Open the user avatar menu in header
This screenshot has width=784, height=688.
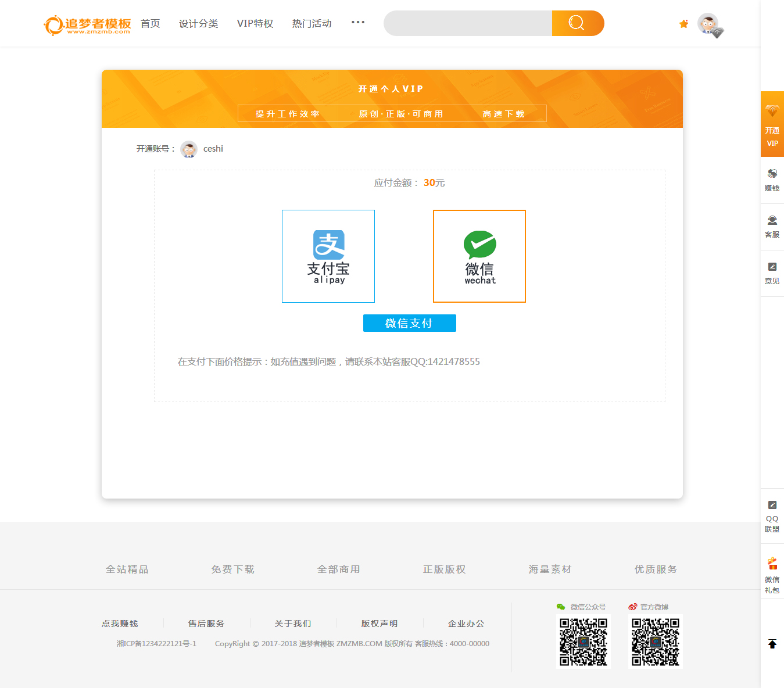708,24
